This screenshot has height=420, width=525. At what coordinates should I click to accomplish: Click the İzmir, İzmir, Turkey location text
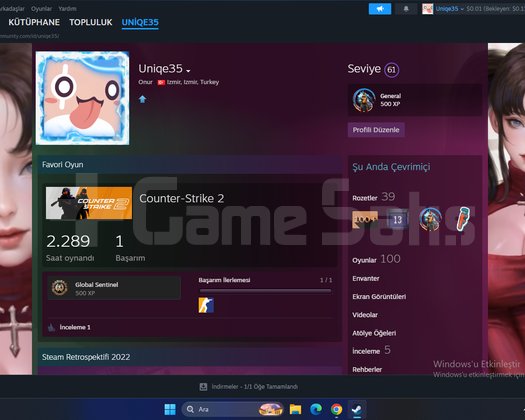193,82
